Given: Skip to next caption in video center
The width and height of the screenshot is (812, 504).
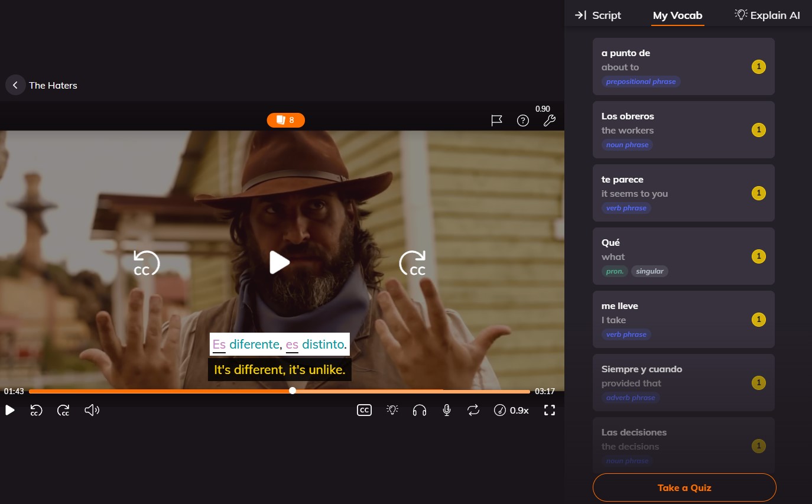Looking at the screenshot, I should (x=413, y=263).
